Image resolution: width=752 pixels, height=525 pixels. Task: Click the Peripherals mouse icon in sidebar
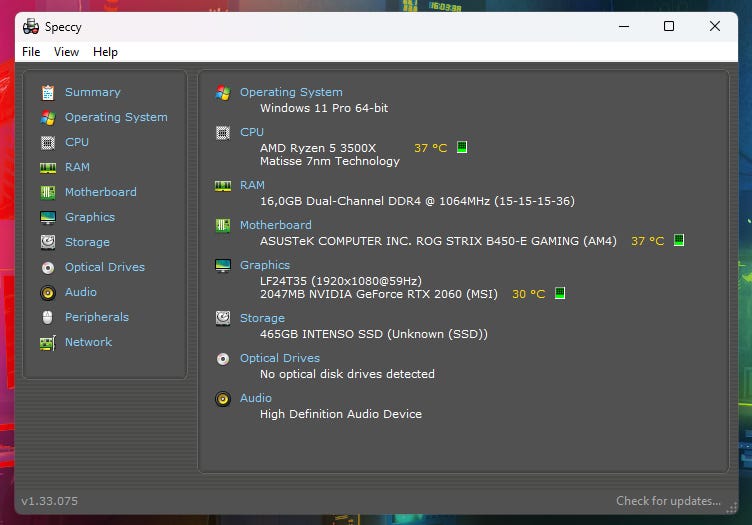[47, 317]
